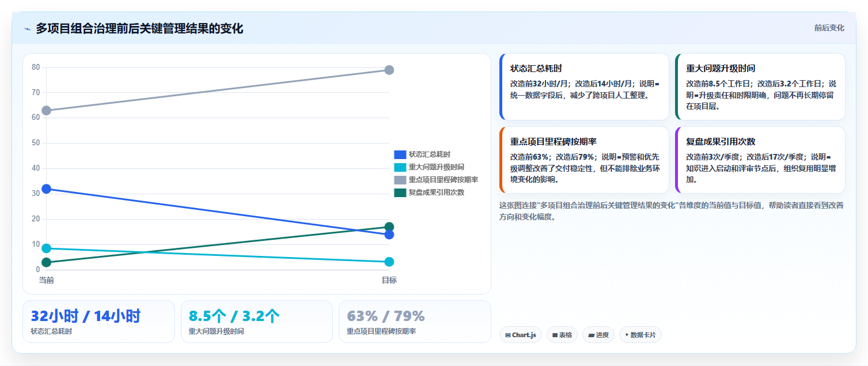Click the 重点项目里程碑按期率 legend label

(x=443, y=180)
